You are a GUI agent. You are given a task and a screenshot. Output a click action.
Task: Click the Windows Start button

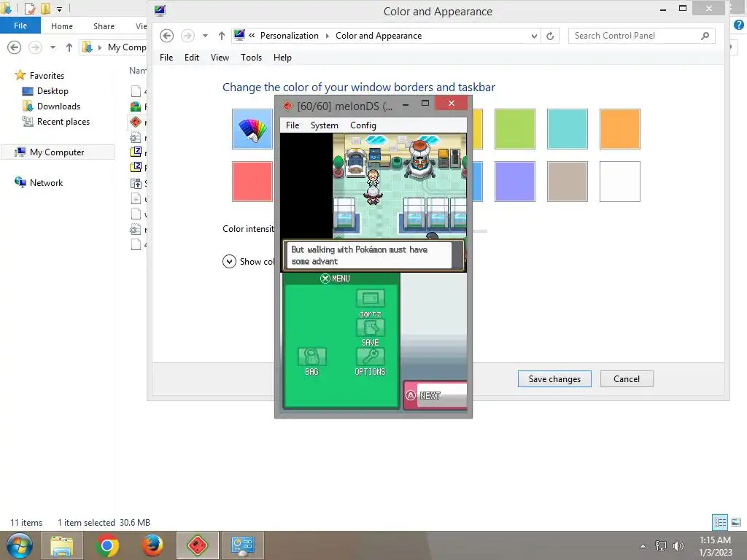[x=19, y=545]
